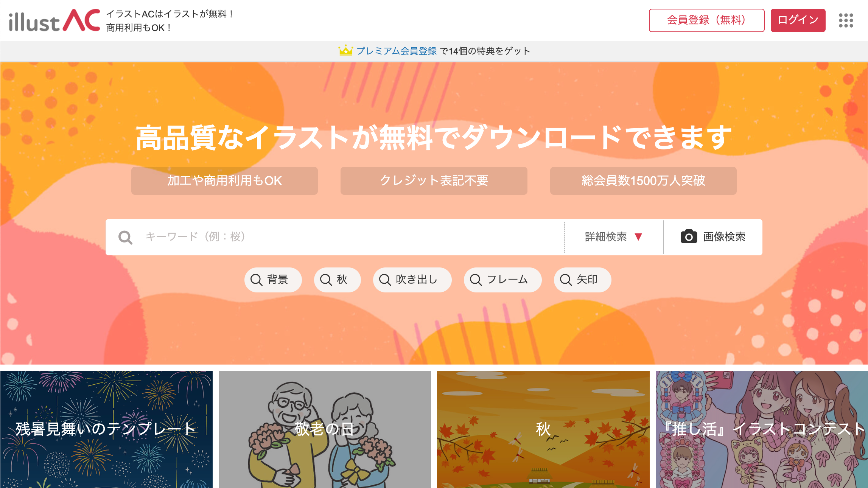This screenshot has height=488, width=868.
Task: Select the 秋 search tag
Action: (x=337, y=280)
